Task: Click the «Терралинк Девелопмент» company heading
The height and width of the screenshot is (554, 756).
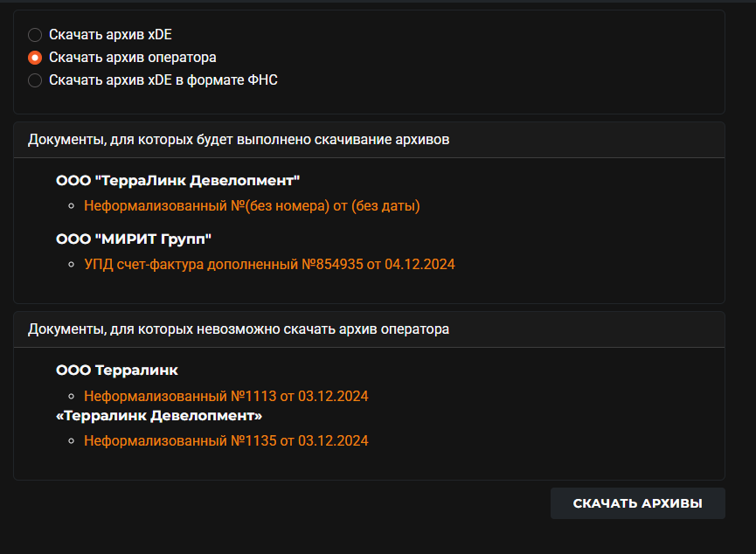Action: pyautogui.click(x=159, y=416)
